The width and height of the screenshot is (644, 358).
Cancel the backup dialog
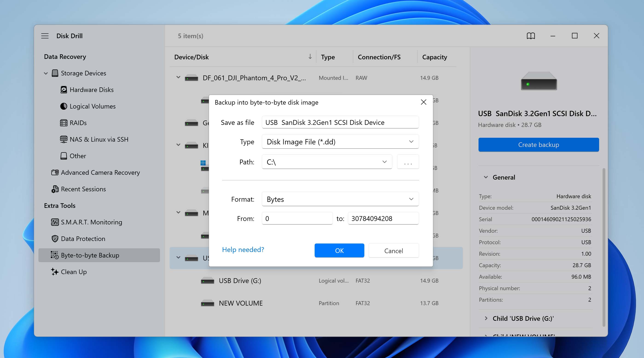(394, 251)
